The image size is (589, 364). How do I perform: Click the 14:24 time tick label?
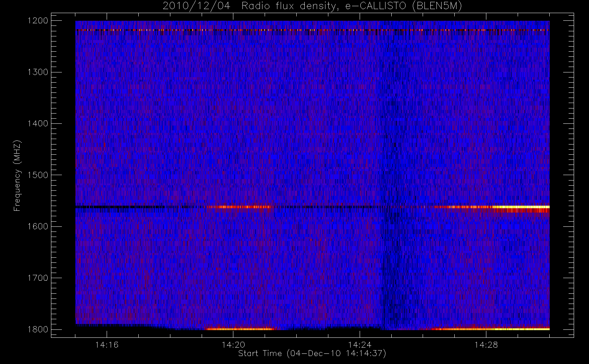360,345
